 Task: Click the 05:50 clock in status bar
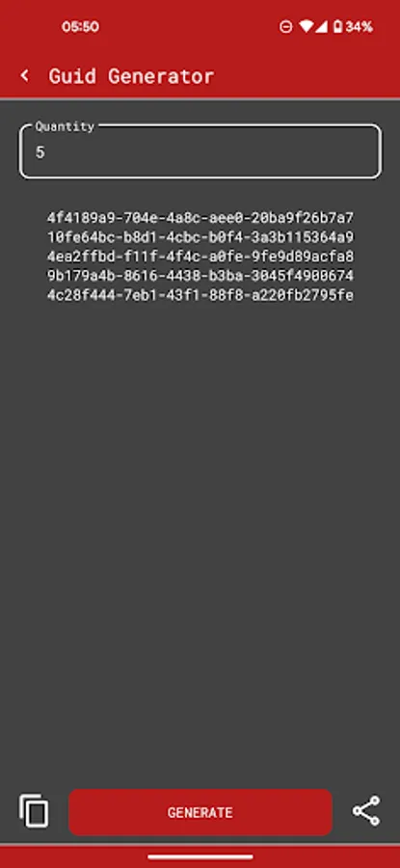pos(80,27)
